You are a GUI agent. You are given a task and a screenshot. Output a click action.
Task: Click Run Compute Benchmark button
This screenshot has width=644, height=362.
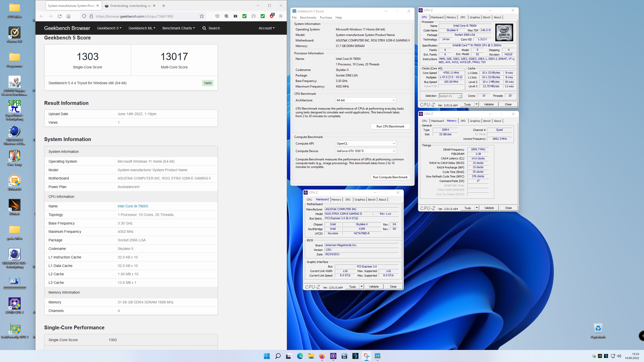coord(390,177)
